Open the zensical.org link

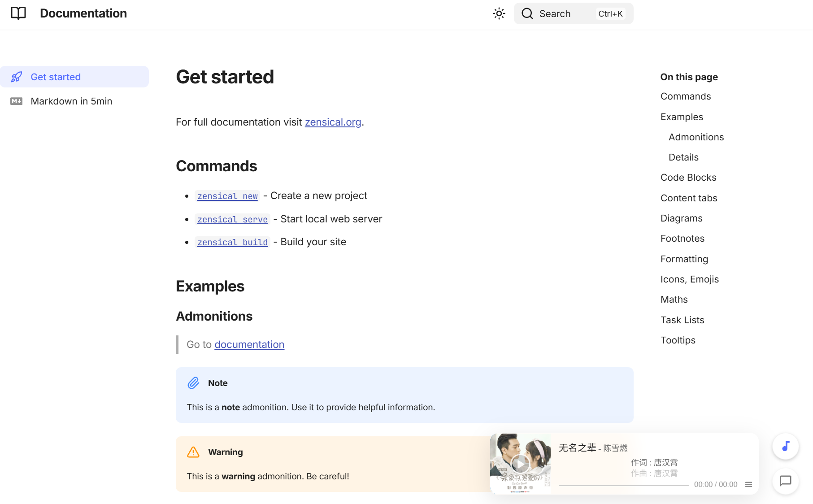tap(333, 122)
